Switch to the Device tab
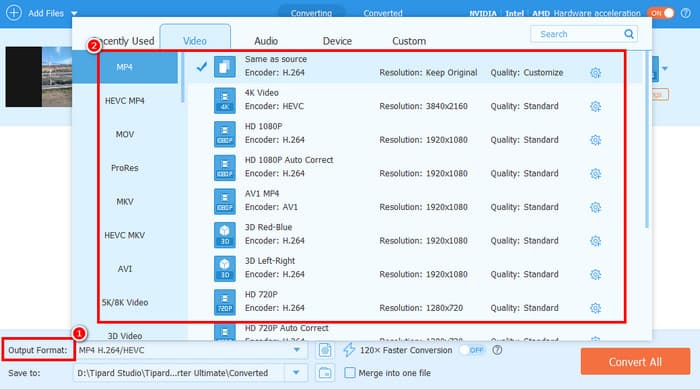This screenshot has width=700, height=389. click(x=337, y=41)
